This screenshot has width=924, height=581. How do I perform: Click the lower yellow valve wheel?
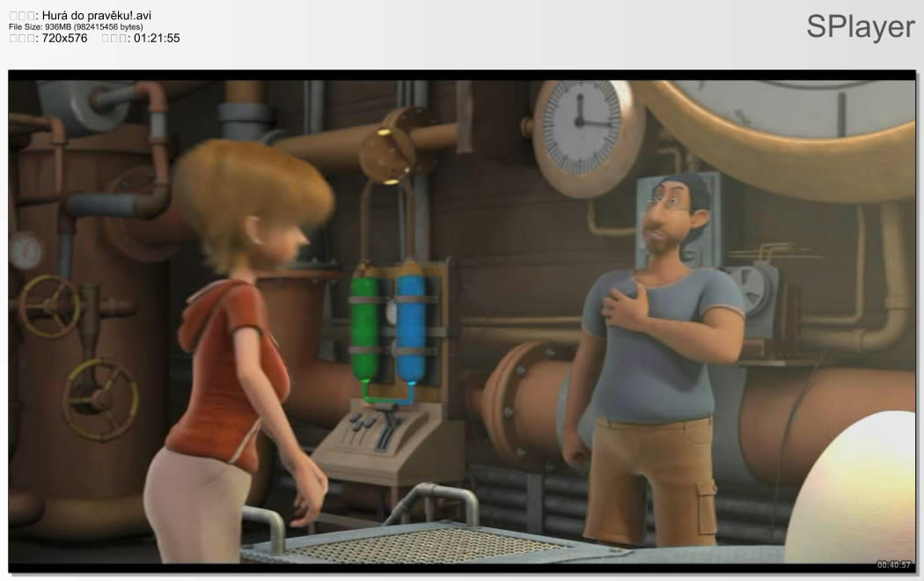coord(100,399)
